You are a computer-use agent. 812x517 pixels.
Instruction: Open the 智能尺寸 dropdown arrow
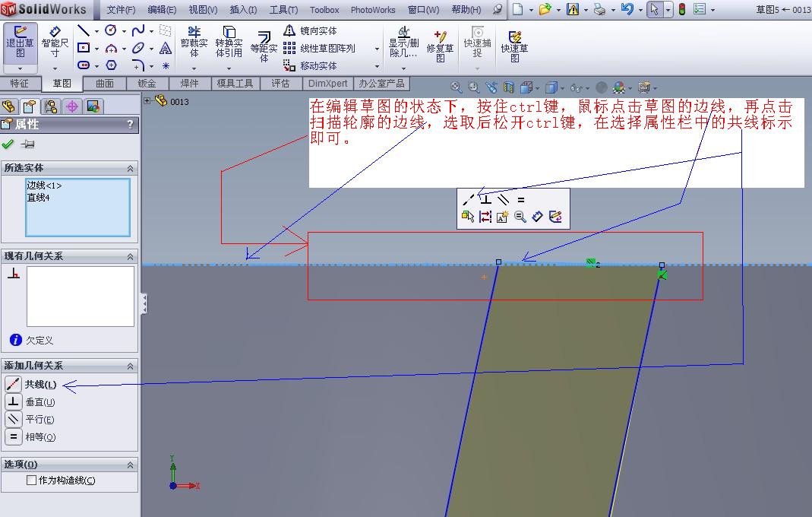pyautogui.click(x=55, y=68)
